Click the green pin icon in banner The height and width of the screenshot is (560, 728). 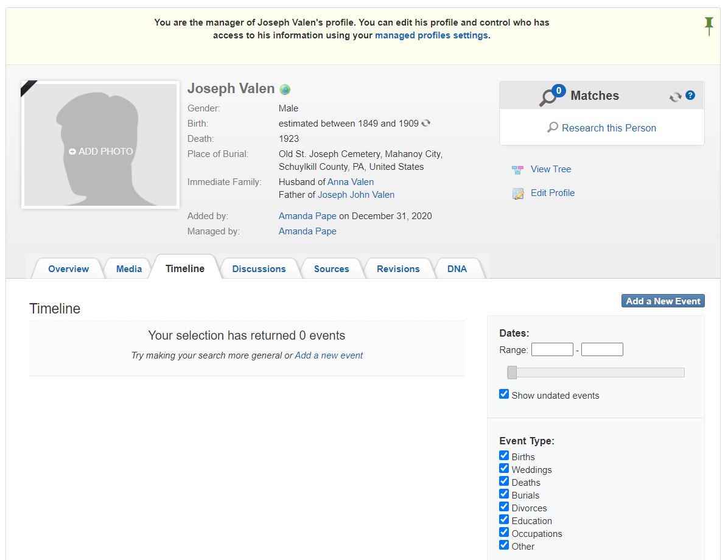click(709, 25)
